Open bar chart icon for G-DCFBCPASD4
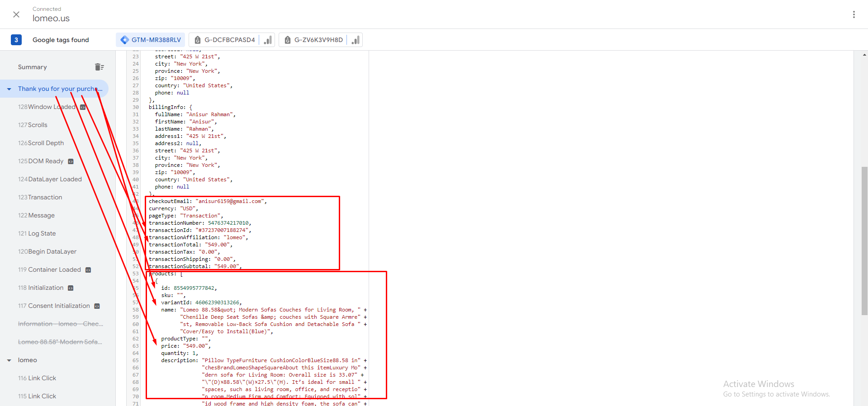This screenshot has height=406, width=868. (x=268, y=40)
